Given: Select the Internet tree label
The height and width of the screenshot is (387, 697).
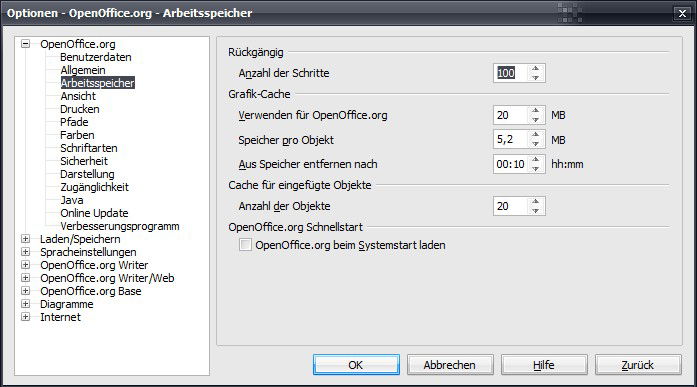Looking at the screenshot, I should pos(60,317).
